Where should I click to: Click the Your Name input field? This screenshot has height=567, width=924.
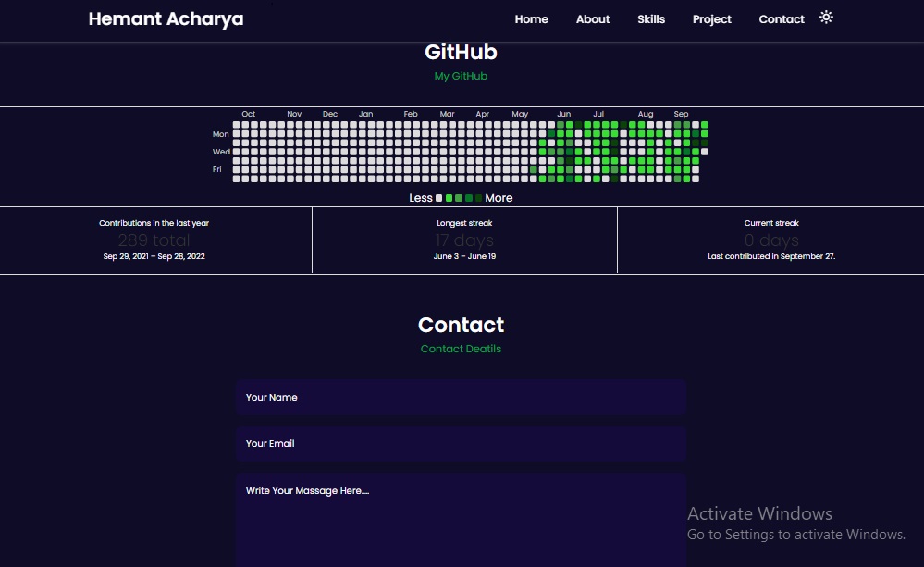(x=462, y=397)
